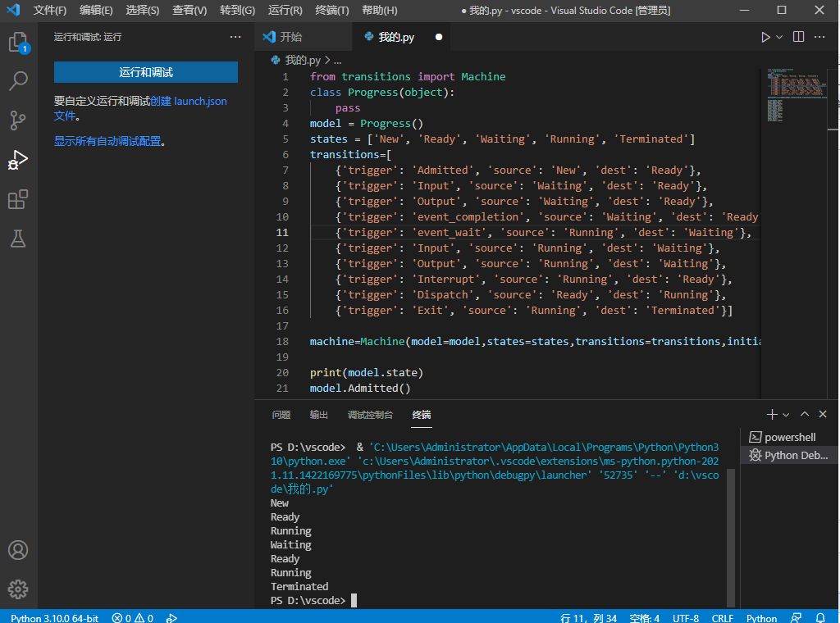Open notifications bell in status bar

[x=820, y=617]
